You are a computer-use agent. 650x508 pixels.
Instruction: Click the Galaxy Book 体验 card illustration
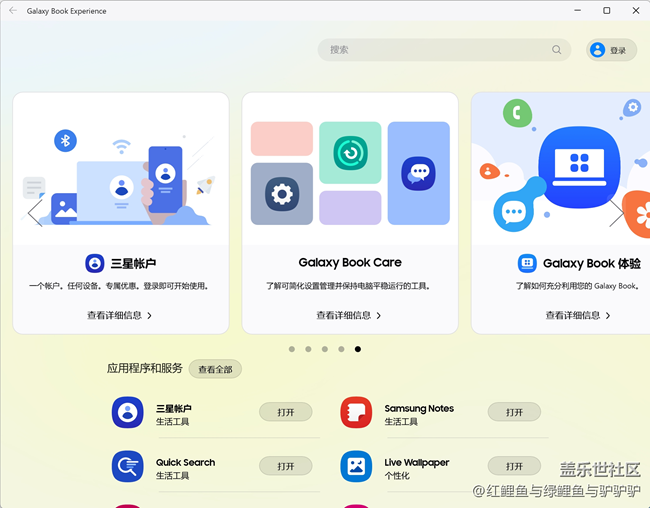(561, 168)
